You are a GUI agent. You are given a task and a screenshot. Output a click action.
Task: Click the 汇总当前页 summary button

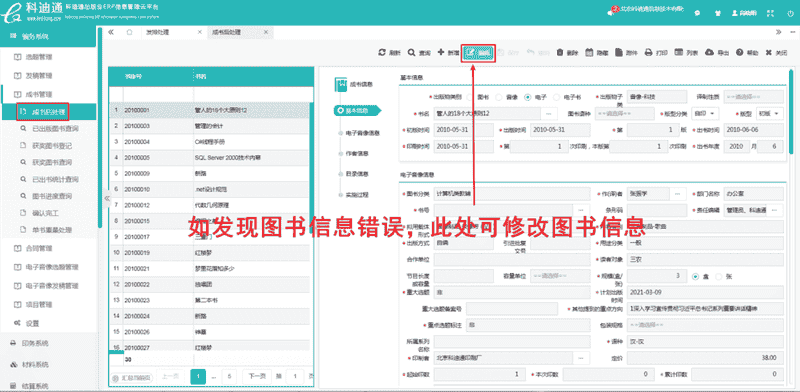click(132, 378)
